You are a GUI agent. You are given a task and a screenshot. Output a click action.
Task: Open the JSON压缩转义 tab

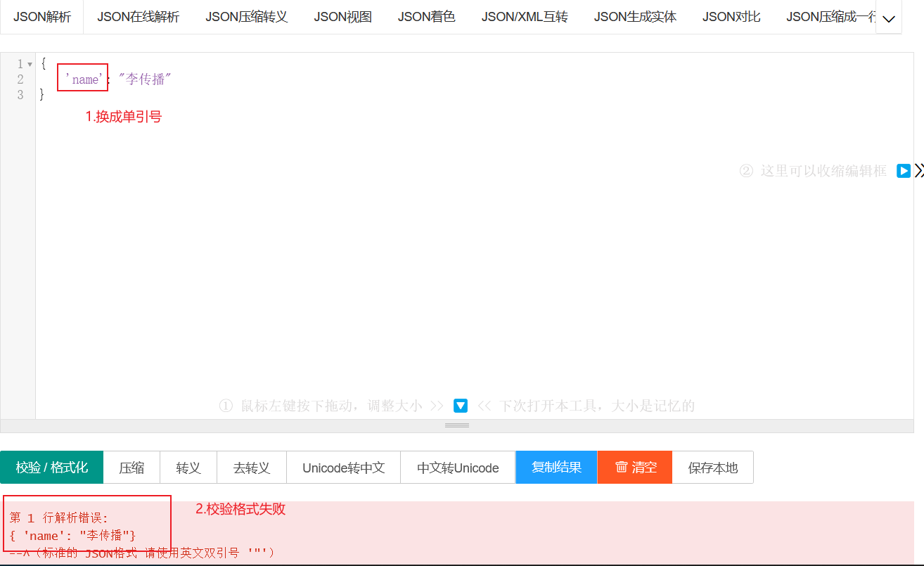tap(247, 17)
